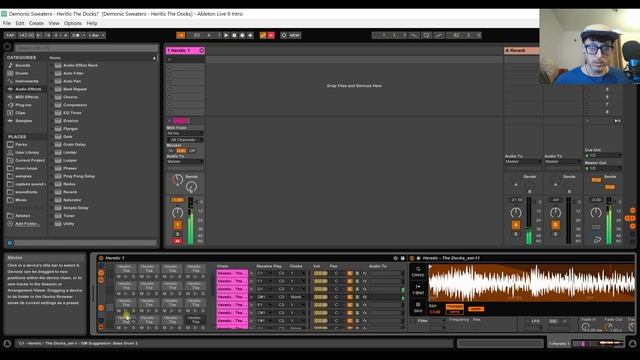Image resolution: width=640 pixels, height=360 pixels.
Task: Open the Master Out dropdown
Action: (x=603, y=168)
